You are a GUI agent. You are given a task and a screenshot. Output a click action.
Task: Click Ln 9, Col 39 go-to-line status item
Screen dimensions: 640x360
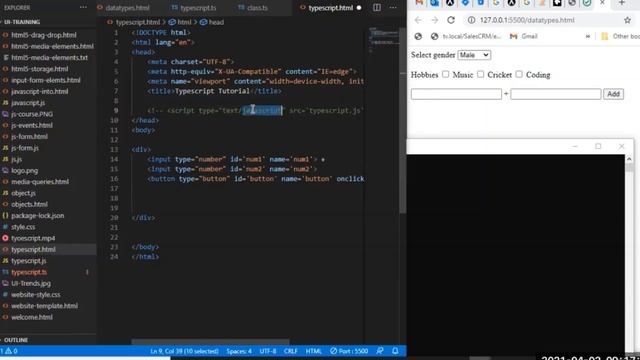click(x=184, y=351)
